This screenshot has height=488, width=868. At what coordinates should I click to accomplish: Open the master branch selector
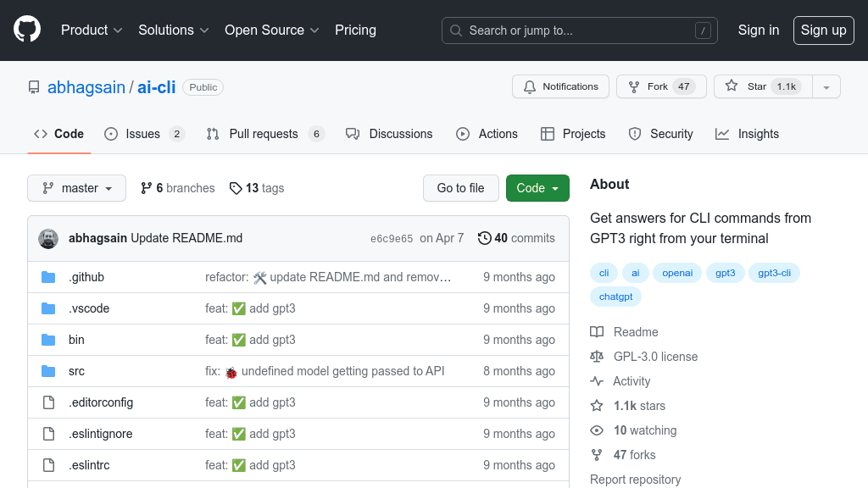(x=76, y=188)
